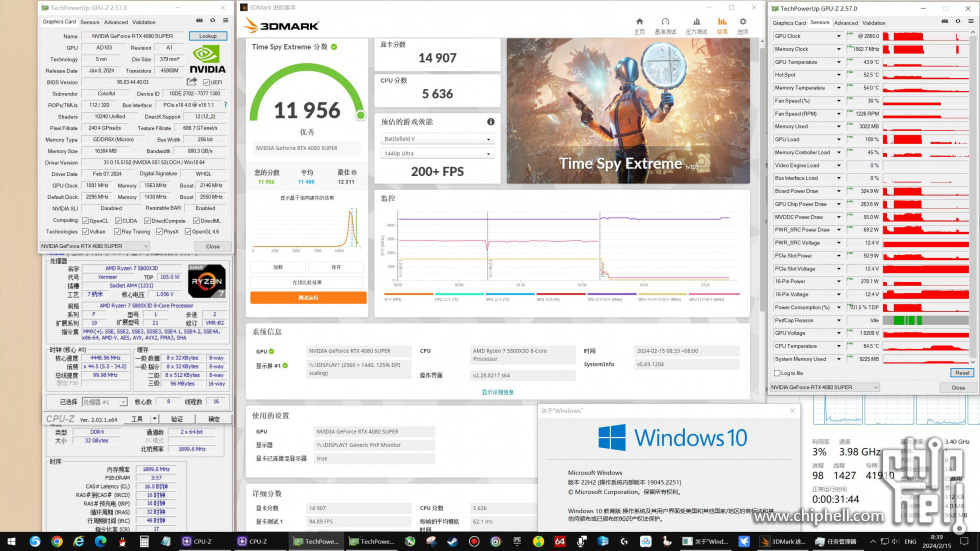Click the info icon beside estimated game performance
This screenshot has width=980, height=551.
[x=491, y=121]
